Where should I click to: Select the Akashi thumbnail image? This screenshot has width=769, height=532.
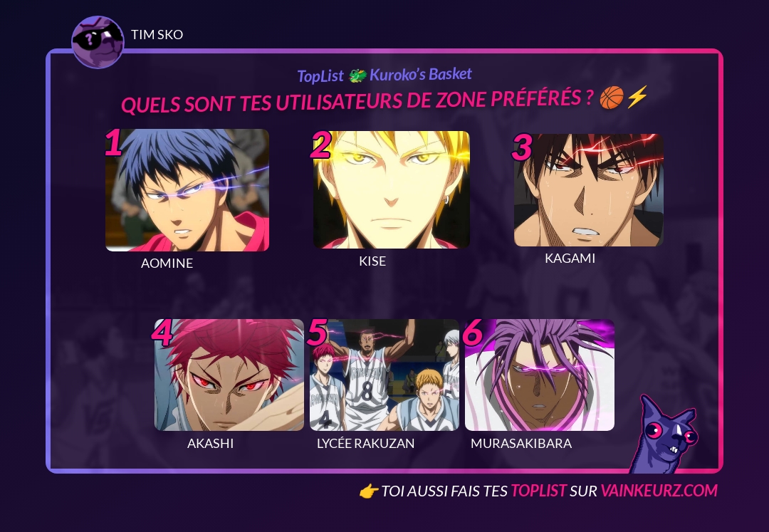click(229, 375)
